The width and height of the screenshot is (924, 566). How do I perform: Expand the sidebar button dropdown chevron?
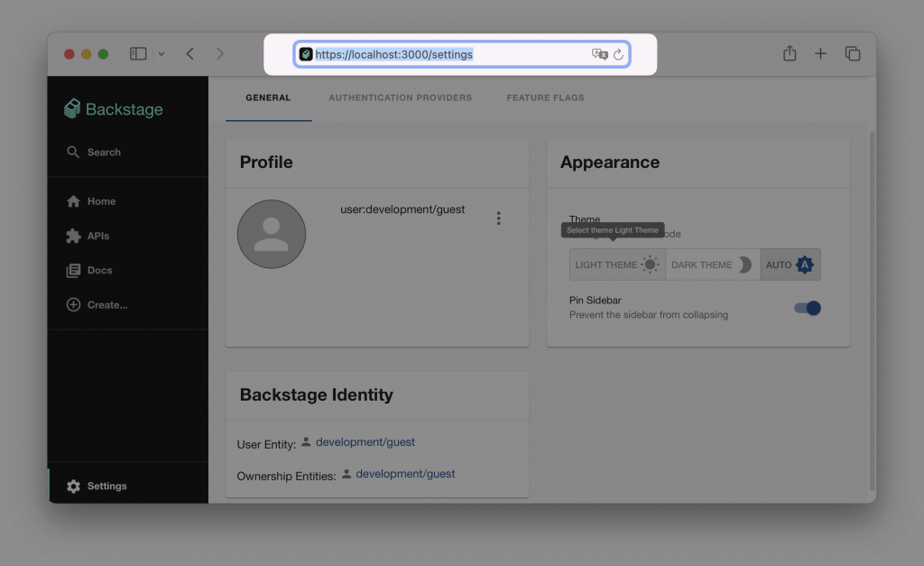click(161, 54)
